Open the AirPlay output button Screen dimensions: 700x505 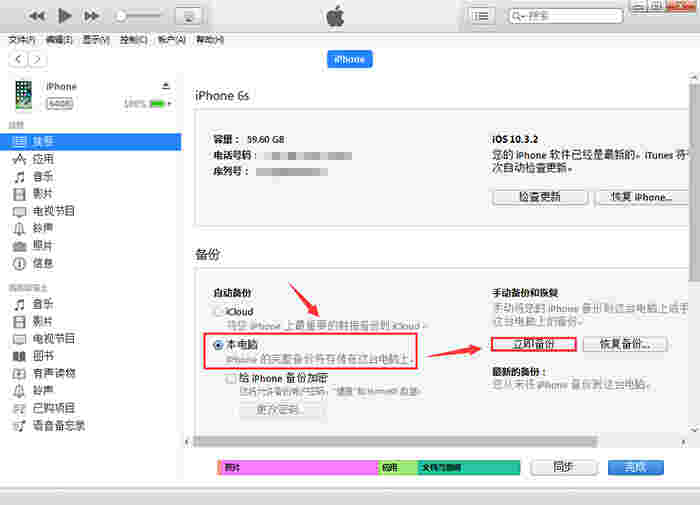tap(188, 17)
